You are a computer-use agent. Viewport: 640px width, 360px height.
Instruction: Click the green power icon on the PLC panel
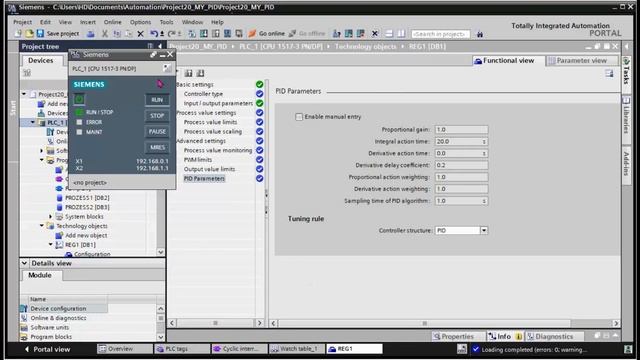tap(79, 99)
